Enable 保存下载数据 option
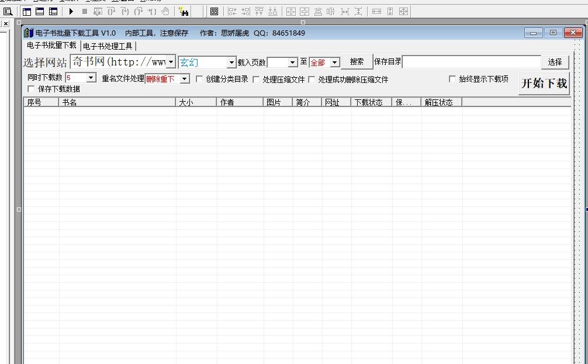Image resolution: width=588 pixels, height=364 pixels. coord(30,88)
